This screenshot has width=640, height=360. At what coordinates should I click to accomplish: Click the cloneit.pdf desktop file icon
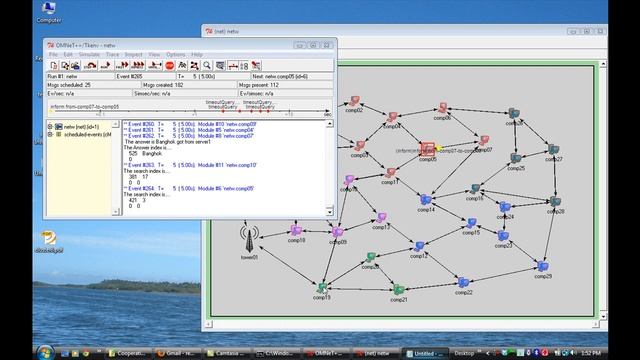pos(49,242)
